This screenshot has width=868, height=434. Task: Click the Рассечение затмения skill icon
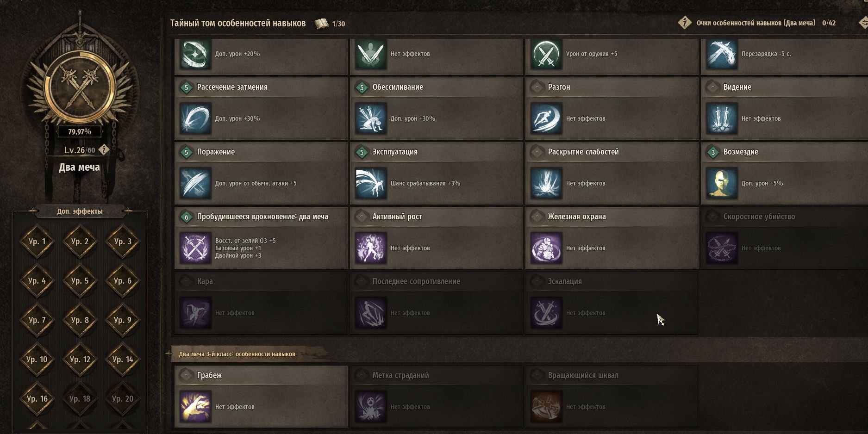[195, 118]
